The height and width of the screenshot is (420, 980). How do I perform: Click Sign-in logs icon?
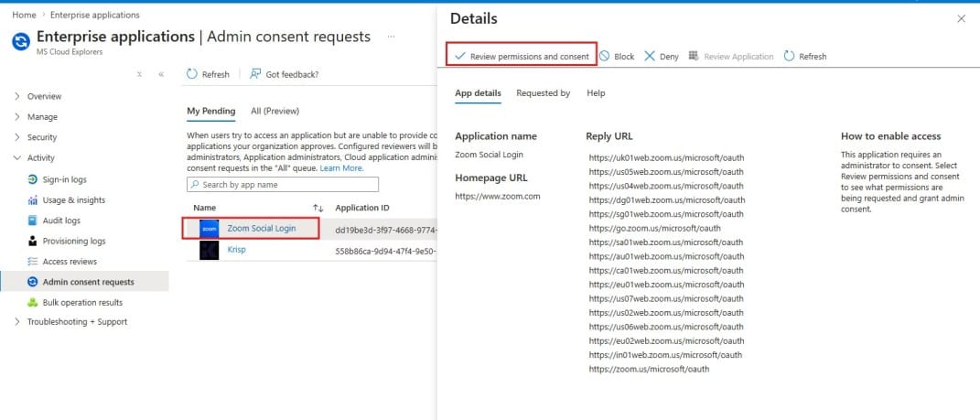pyautogui.click(x=33, y=180)
